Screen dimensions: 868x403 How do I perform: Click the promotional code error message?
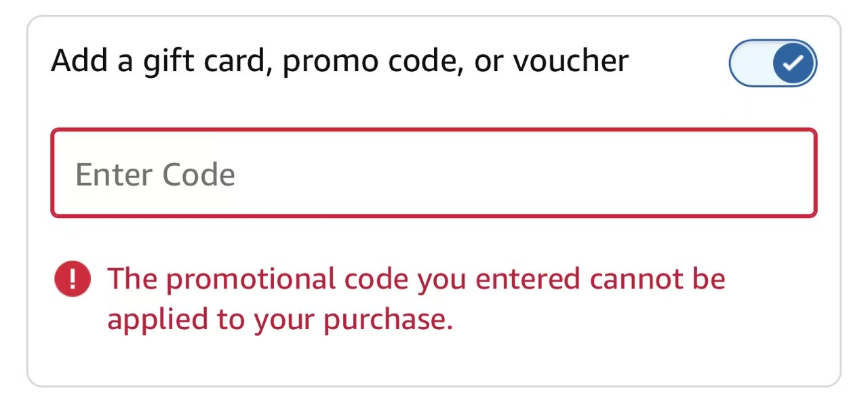[x=416, y=299]
